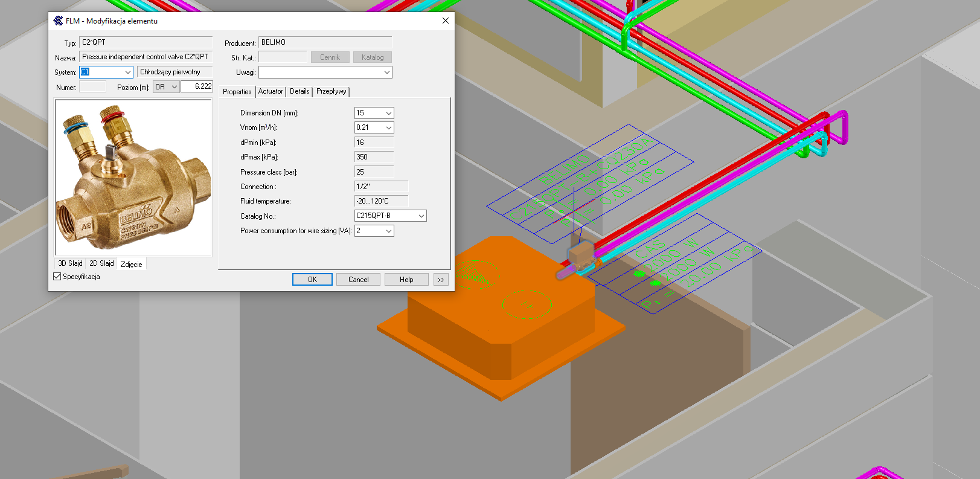Close the Modyfikacja elementu dialog

click(x=445, y=21)
